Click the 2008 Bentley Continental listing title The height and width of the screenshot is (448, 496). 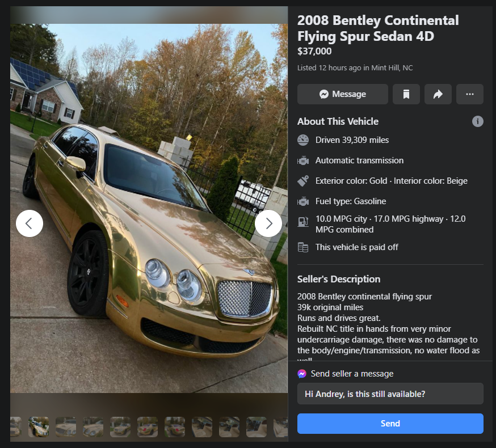[378, 28]
